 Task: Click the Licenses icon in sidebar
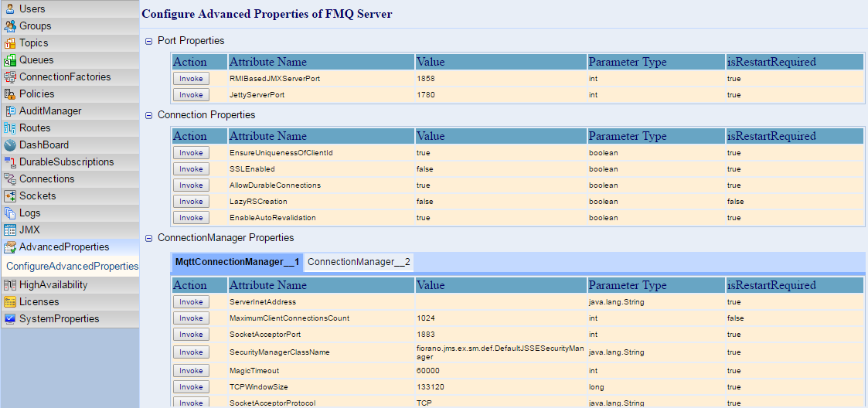(x=10, y=302)
